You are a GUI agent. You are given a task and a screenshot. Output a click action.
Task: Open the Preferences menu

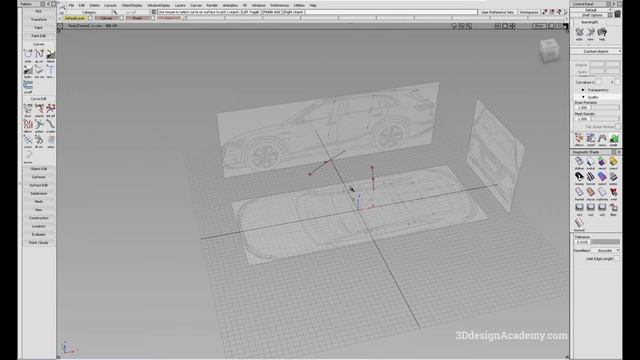click(x=280, y=5)
